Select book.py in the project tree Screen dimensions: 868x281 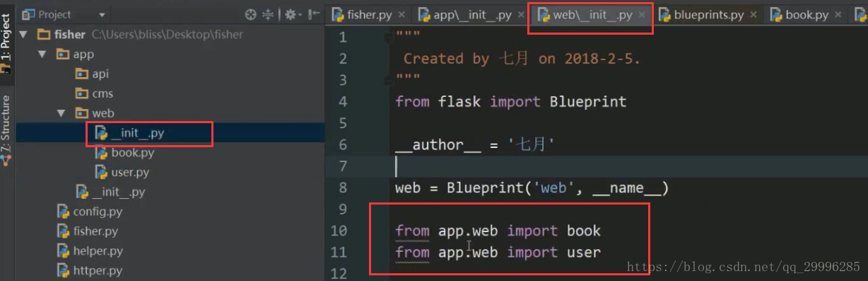tap(132, 152)
